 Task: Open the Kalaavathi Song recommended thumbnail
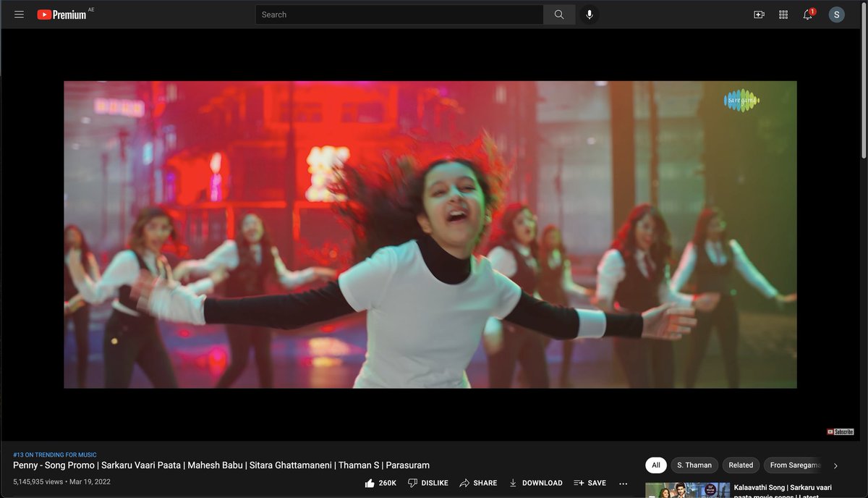click(x=688, y=490)
